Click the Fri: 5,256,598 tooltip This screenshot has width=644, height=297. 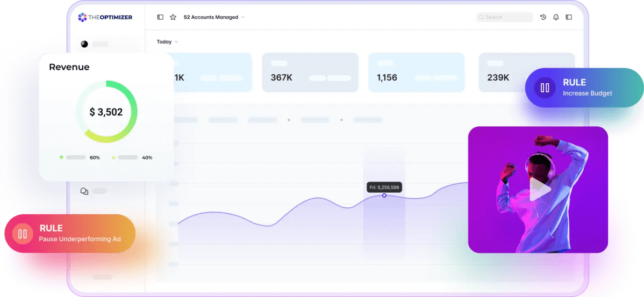[x=384, y=187]
